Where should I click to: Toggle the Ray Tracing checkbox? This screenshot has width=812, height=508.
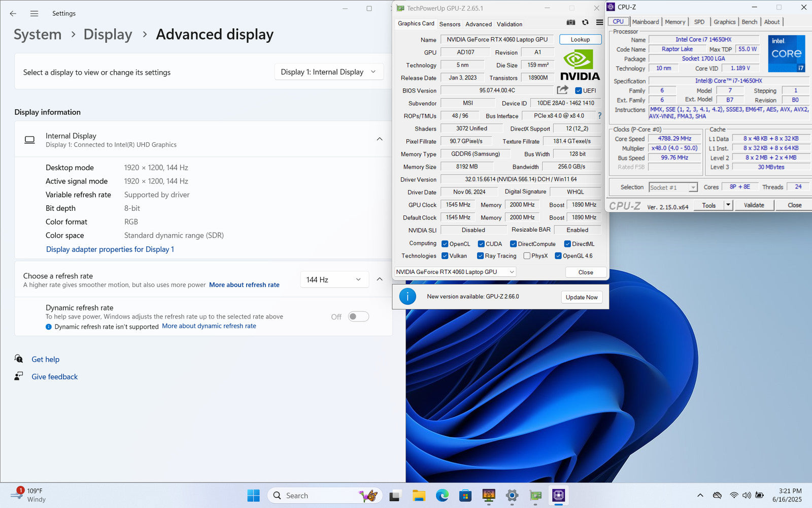[x=480, y=256]
